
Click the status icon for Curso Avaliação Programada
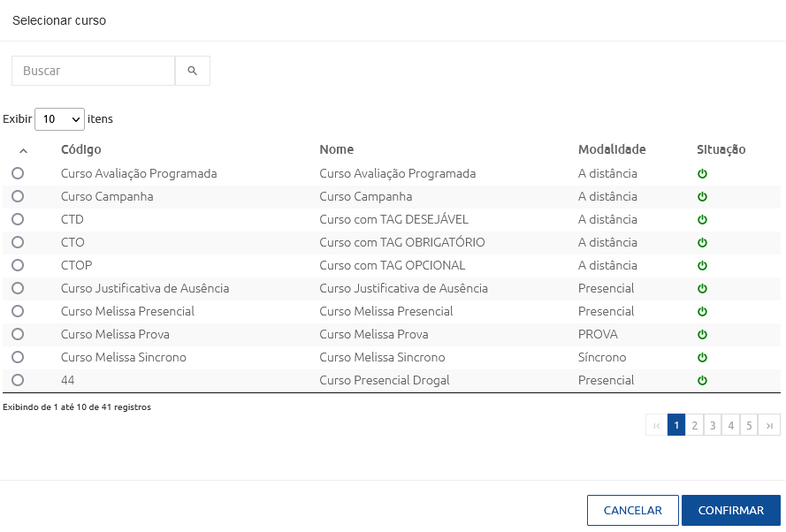pos(702,173)
